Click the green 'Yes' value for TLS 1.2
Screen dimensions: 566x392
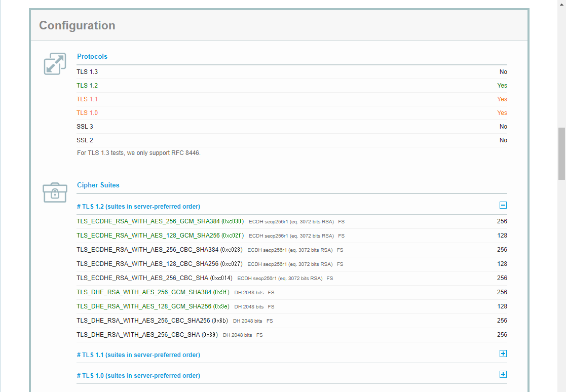(502, 86)
